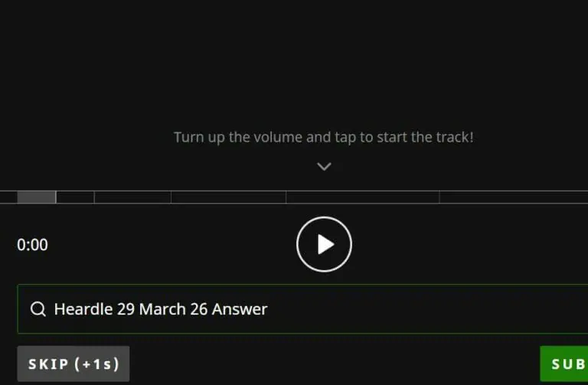Select the fourth segment of the progress bar
This screenshot has width=588, height=385.
[x=228, y=197]
